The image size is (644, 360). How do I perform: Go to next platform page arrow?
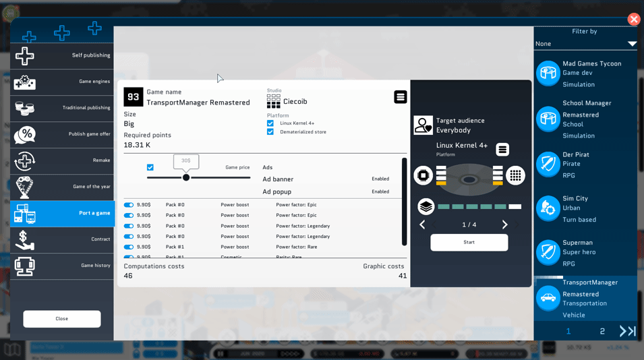505,224
